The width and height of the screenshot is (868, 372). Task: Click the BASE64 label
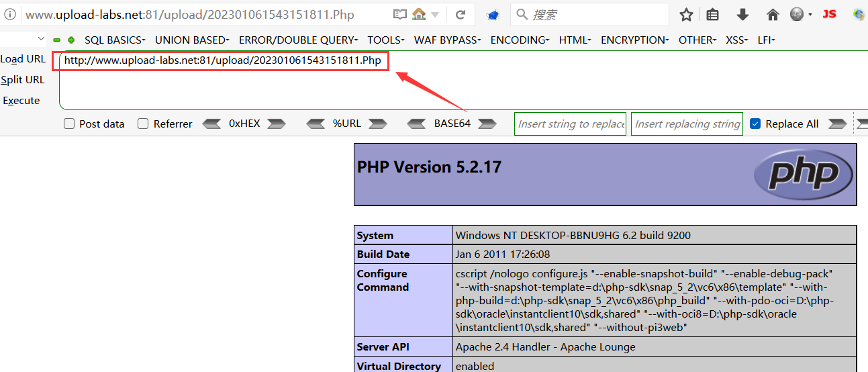[x=452, y=124]
